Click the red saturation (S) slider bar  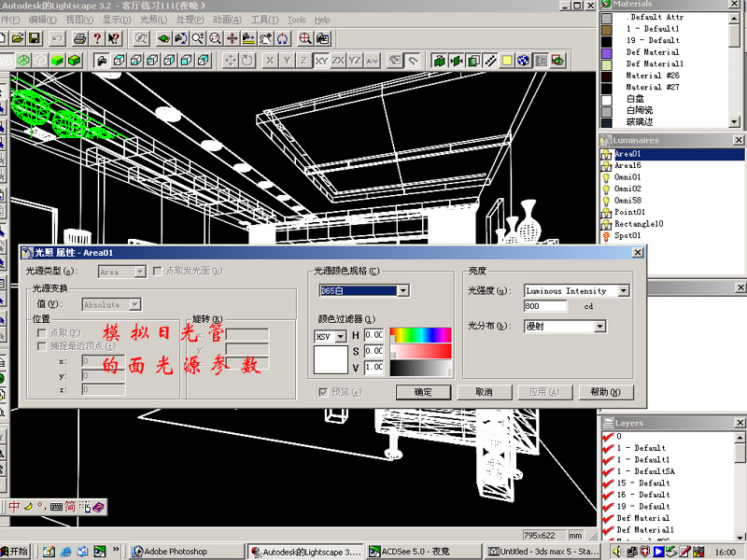[x=421, y=351]
